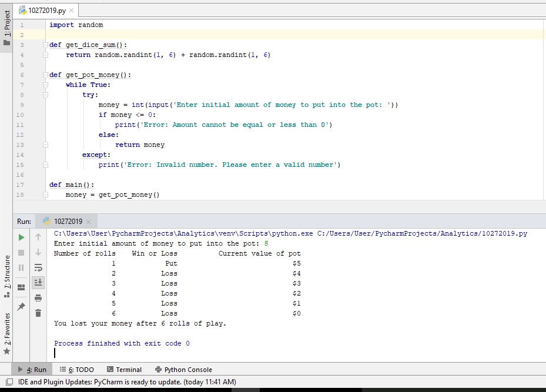The image size is (546, 392).
Task: Click the Print icon in the Run toolbar
Action: coord(38,297)
